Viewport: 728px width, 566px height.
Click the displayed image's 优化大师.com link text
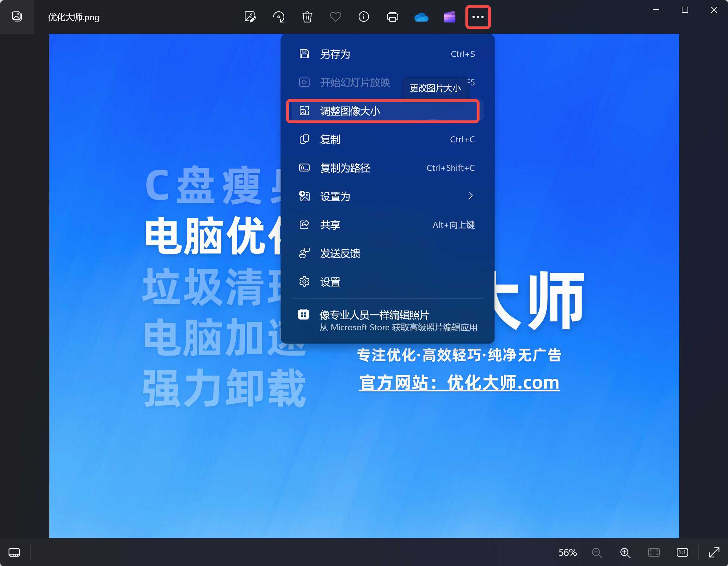[503, 382]
